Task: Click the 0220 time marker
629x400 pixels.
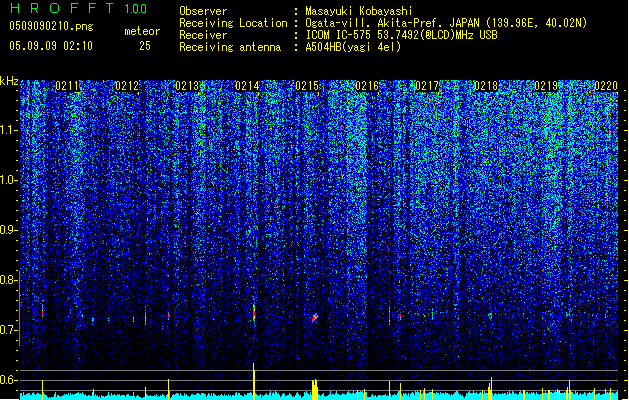Action: click(606, 86)
